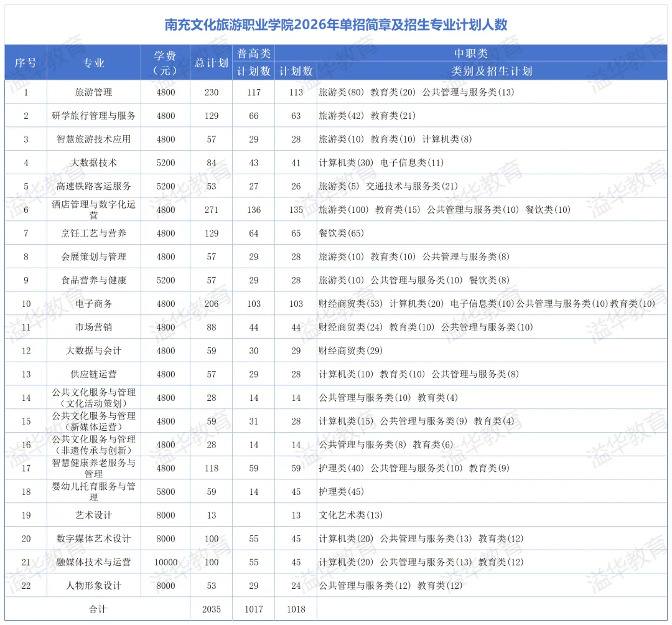Click 公共管理与服务类(8) 教育类(6) category cell
This screenshot has width=672, height=625.
click(x=492, y=445)
